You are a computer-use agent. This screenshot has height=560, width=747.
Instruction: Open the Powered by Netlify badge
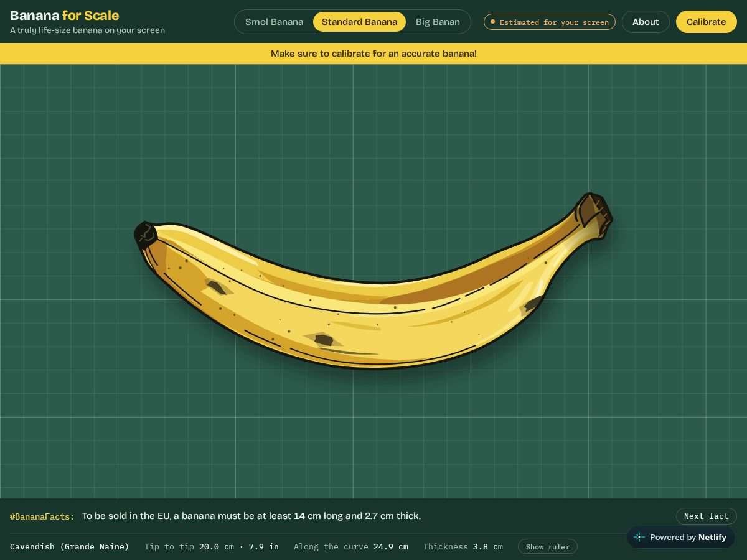pos(680,537)
